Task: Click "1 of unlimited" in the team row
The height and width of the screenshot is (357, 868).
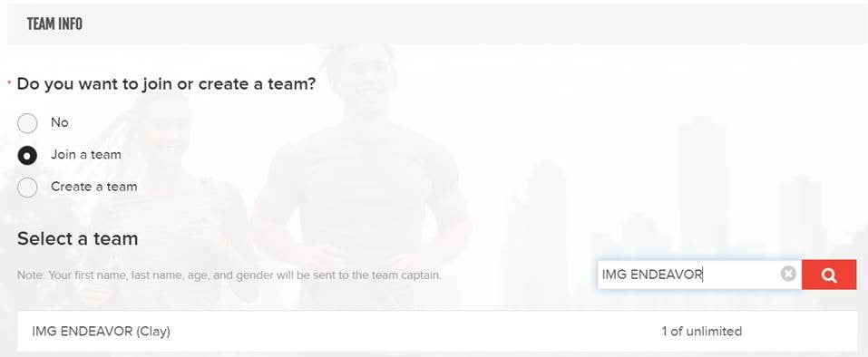Action: [x=701, y=332]
